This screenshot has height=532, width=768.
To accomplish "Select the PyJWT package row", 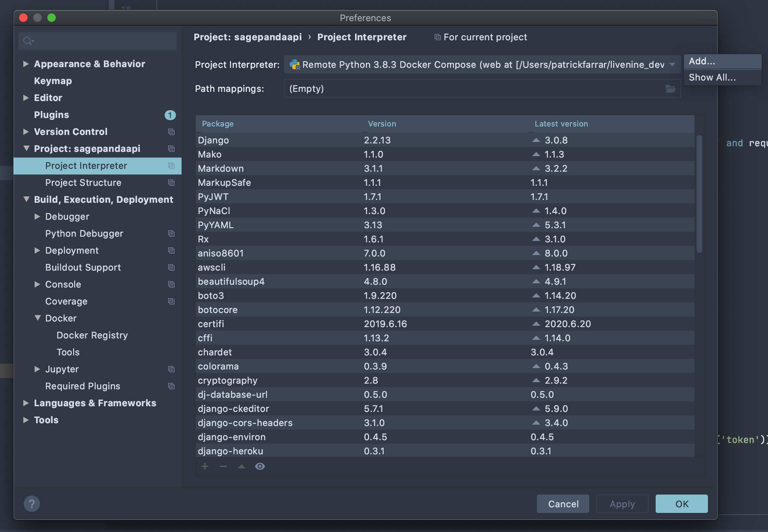I will [445, 197].
